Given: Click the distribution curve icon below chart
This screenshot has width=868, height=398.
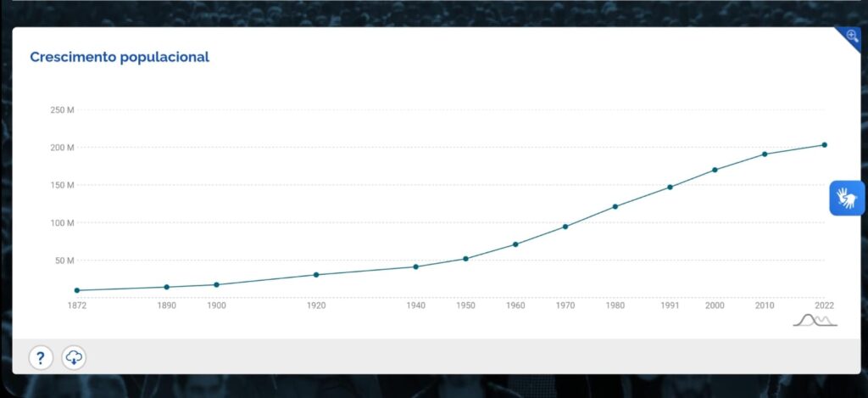Looking at the screenshot, I should pyautogui.click(x=815, y=320).
